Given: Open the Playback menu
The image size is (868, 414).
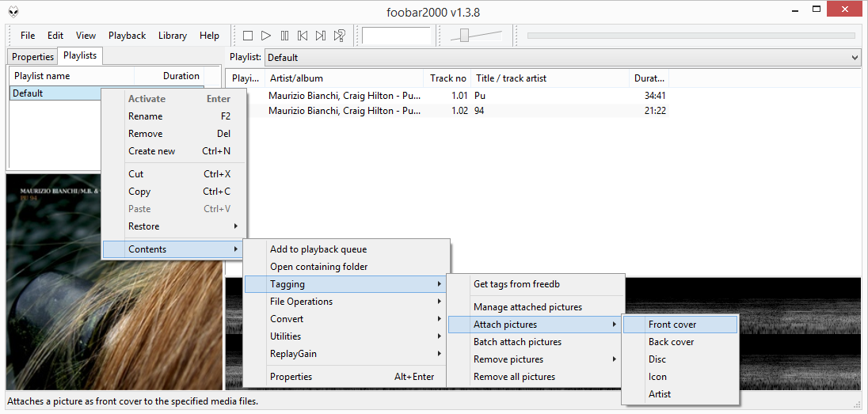Looking at the screenshot, I should (x=127, y=36).
